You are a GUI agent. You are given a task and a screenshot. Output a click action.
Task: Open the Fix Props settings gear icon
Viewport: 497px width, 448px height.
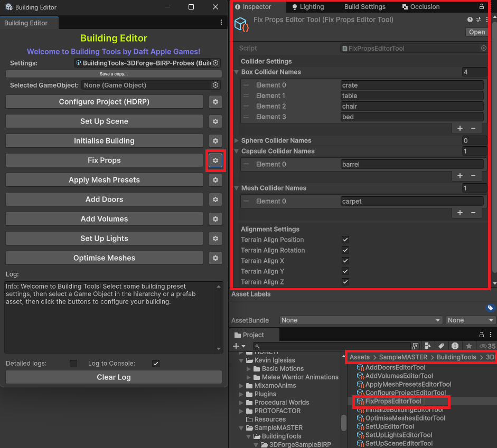click(216, 160)
